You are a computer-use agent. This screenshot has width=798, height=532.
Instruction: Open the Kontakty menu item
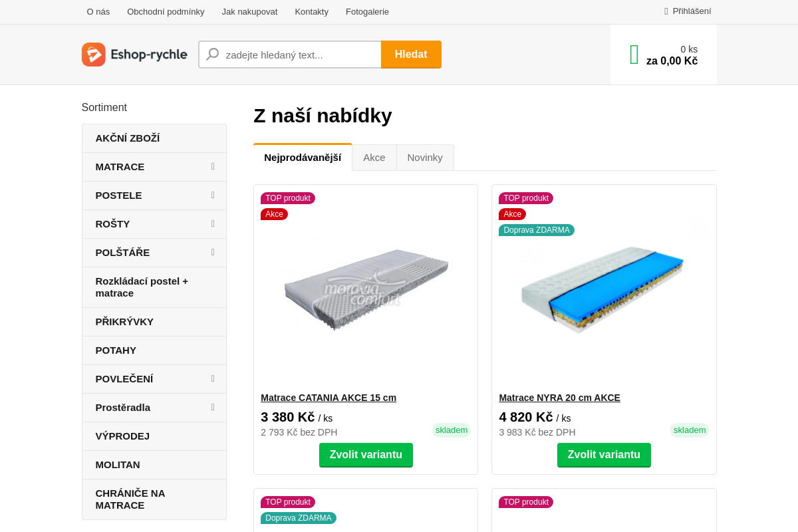(311, 11)
